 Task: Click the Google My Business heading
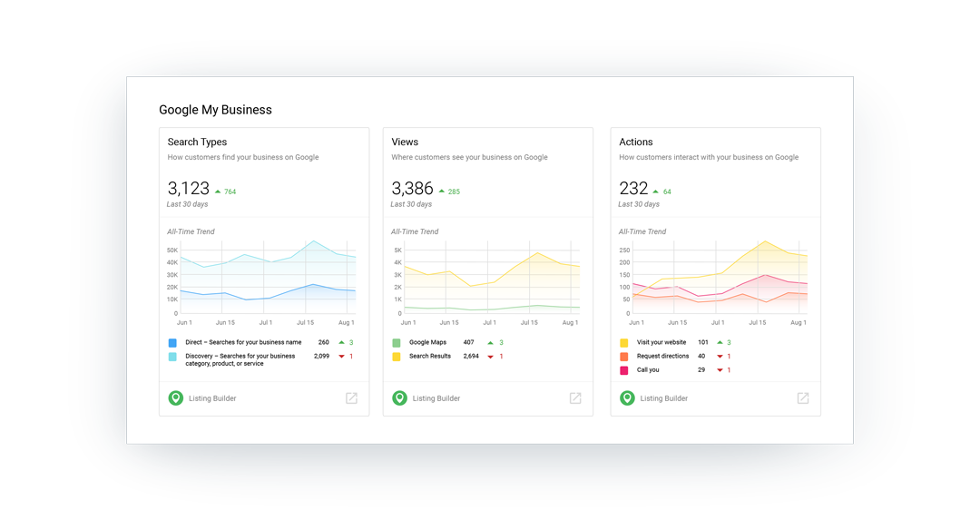[x=215, y=110]
